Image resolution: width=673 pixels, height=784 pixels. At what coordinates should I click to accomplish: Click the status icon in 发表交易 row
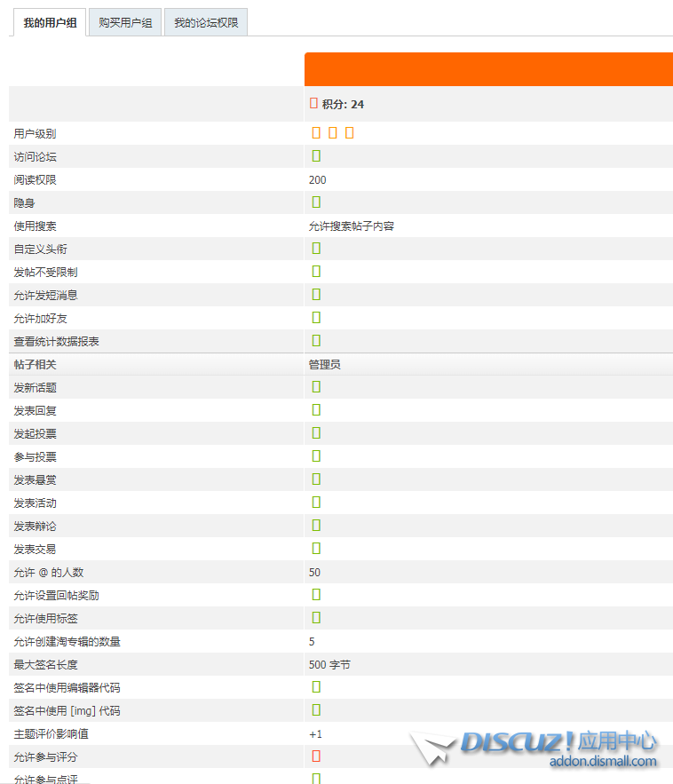(316, 548)
